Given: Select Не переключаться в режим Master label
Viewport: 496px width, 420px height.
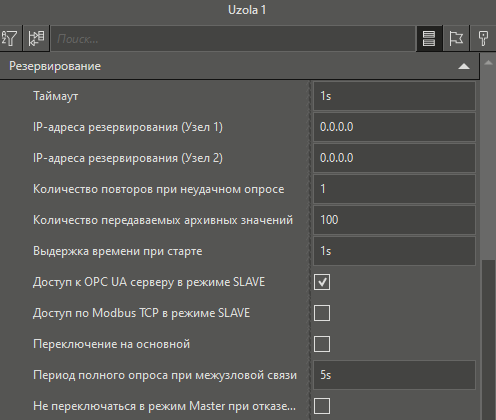Looking at the screenshot, I should click(x=164, y=406).
